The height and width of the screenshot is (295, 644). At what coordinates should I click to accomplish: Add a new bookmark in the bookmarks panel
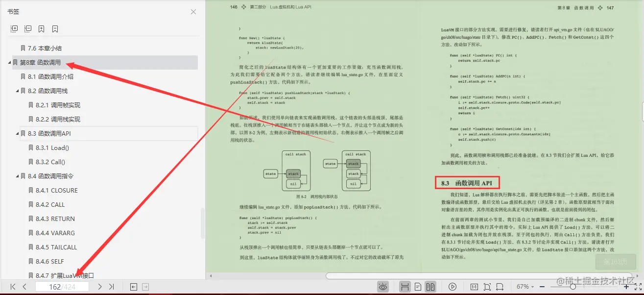pos(41,28)
